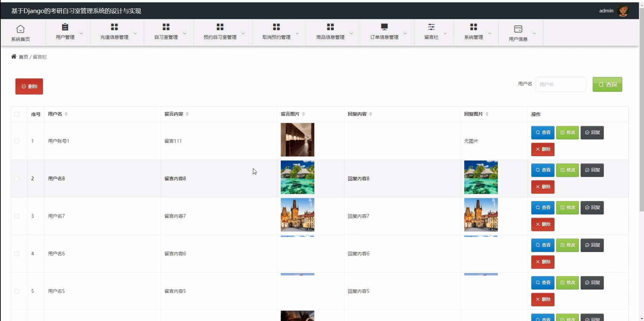Expand the 自习室管理 dropdown arrow

coord(185,33)
